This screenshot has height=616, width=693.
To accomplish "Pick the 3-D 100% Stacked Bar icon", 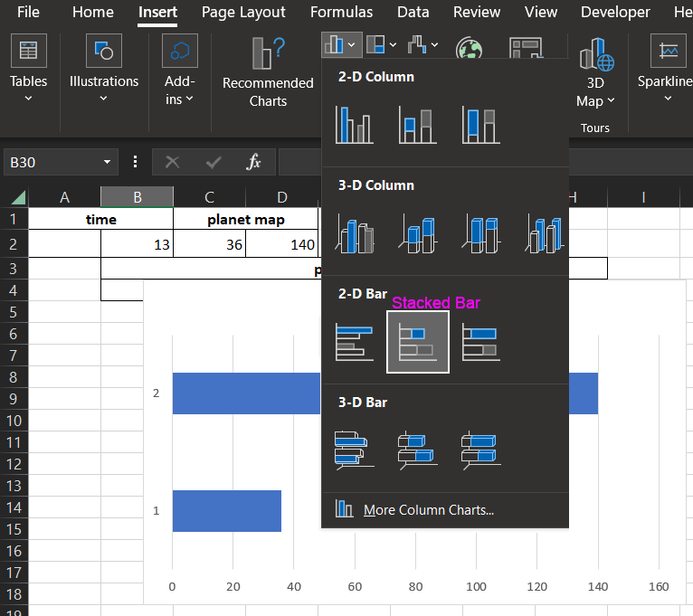I will tap(480, 450).
